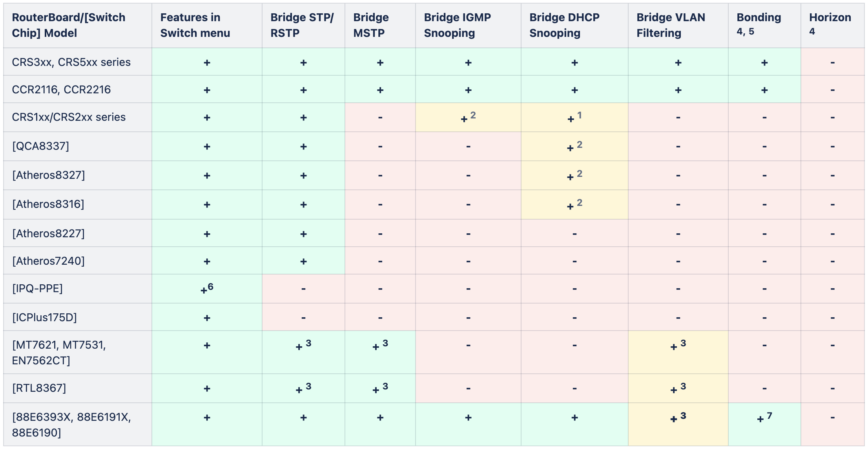This screenshot has width=868, height=451.
Task: Click footnote 1 in CRS1xx DHCP Snooping cell
Action: 580,115
